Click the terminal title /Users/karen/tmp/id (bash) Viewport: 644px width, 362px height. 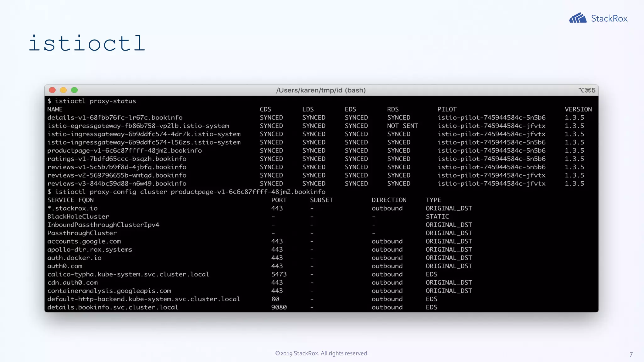(x=321, y=90)
